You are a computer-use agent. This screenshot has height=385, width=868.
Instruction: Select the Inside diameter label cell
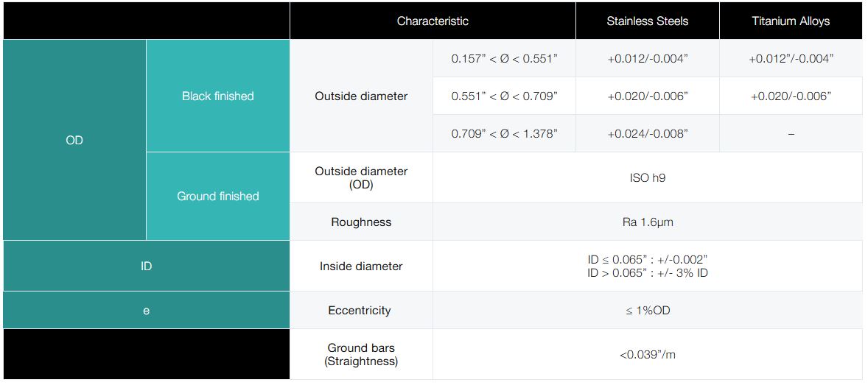pos(361,266)
